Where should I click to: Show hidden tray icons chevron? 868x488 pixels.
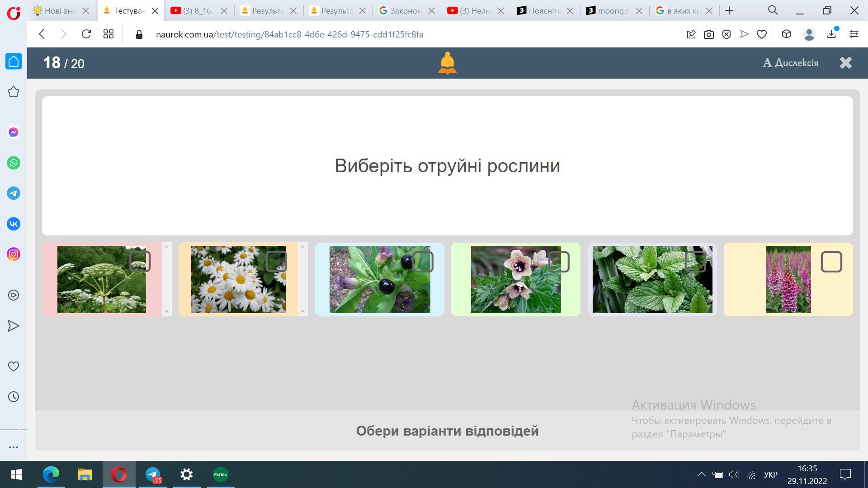point(701,474)
